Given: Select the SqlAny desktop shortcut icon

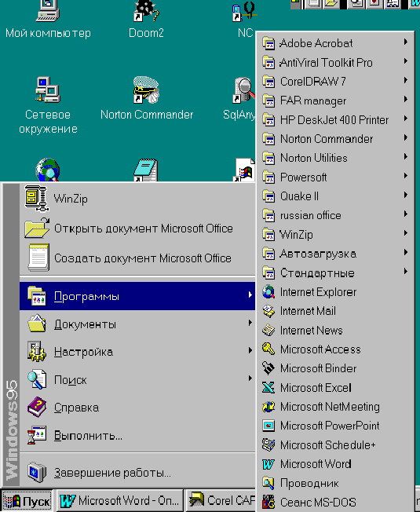Looking at the screenshot, I should point(244,90).
